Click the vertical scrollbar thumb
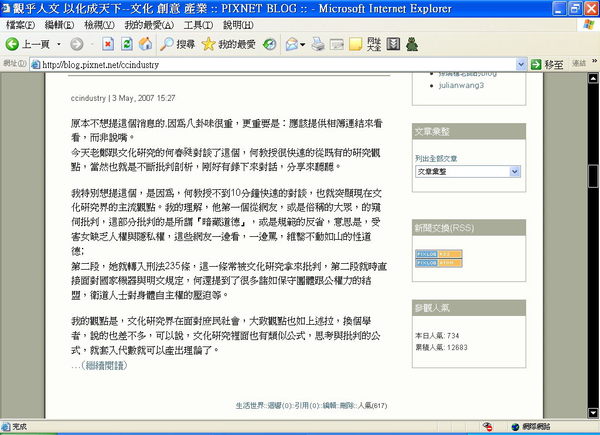Image resolution: width=600 pixels, height=435 pixels. (x=593, y=176)
